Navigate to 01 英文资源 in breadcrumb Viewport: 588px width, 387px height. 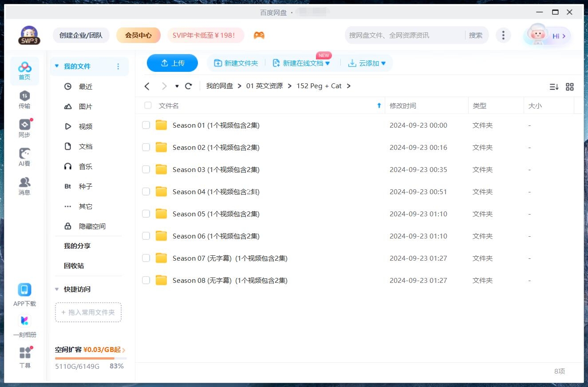pos(265,86)
